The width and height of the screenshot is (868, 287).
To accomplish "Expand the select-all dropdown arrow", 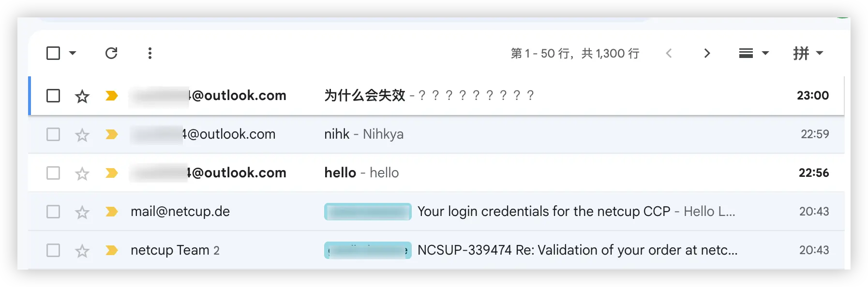I will (x=73, y=53).
